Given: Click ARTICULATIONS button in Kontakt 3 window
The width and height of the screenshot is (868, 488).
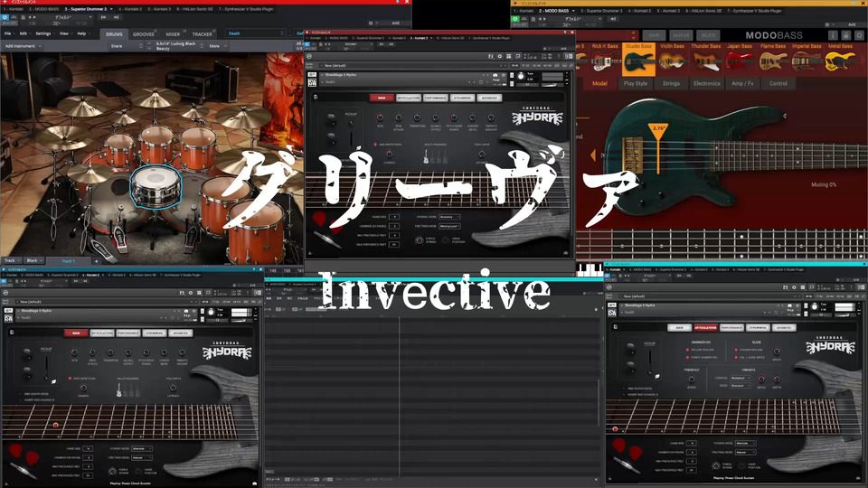Looking at the screenshot, I should [x=408, y=98].
